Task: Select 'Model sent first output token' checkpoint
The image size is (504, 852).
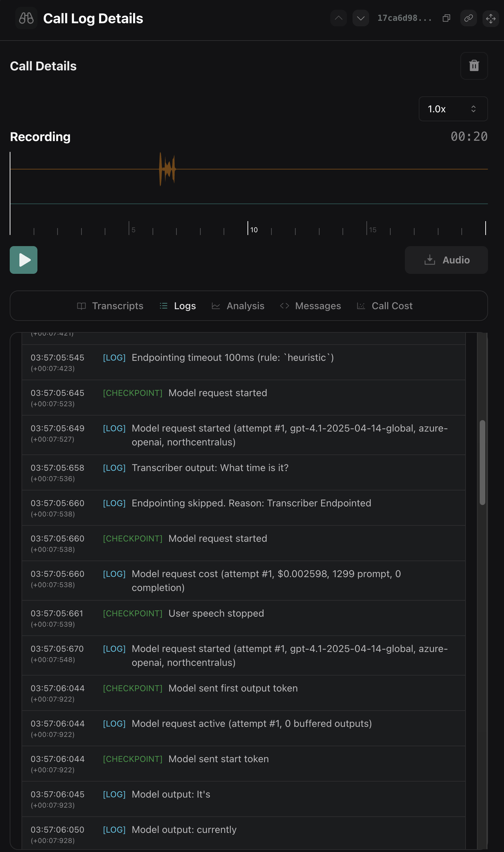Action: click(244, 693)
